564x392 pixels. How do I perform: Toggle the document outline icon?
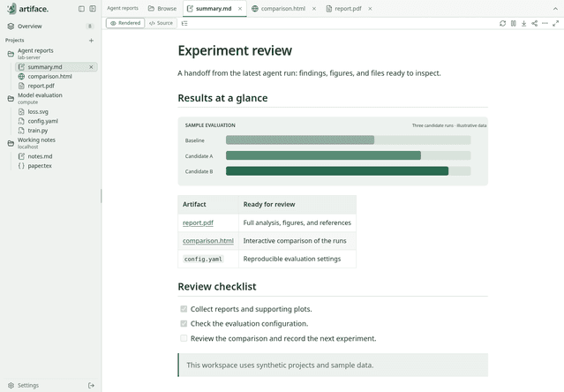[x=184, y=23]
